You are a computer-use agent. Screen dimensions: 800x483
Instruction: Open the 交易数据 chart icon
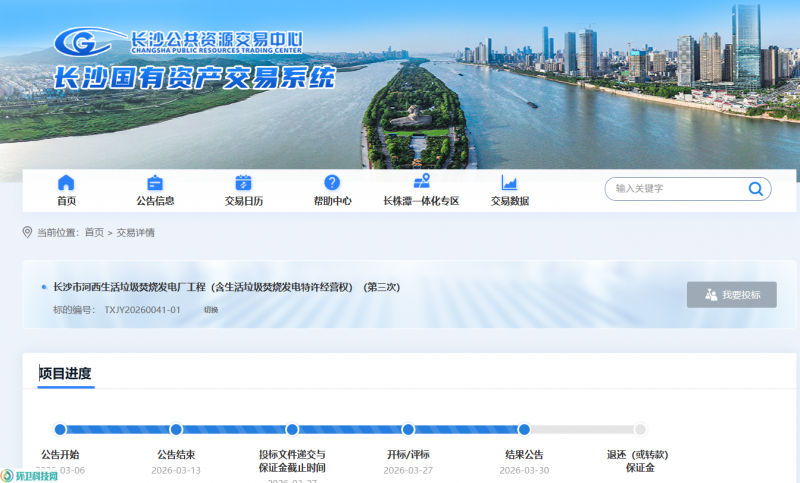509,183
